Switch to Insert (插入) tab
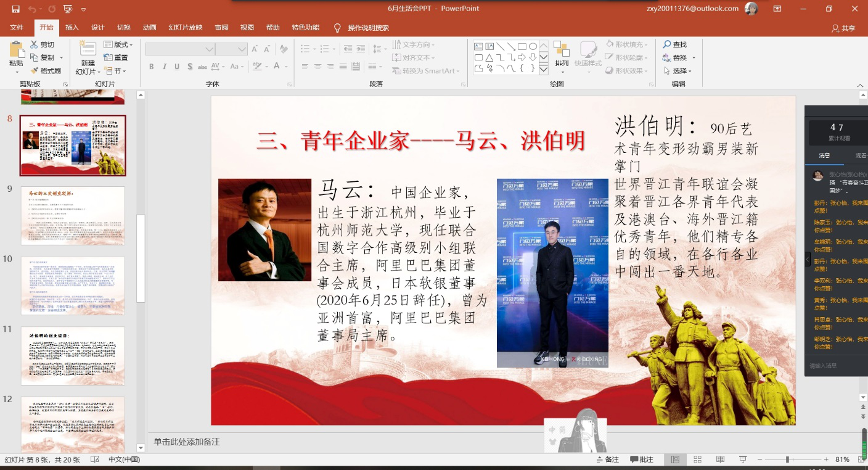Screen dimensions: 868x470 point(72,28)
